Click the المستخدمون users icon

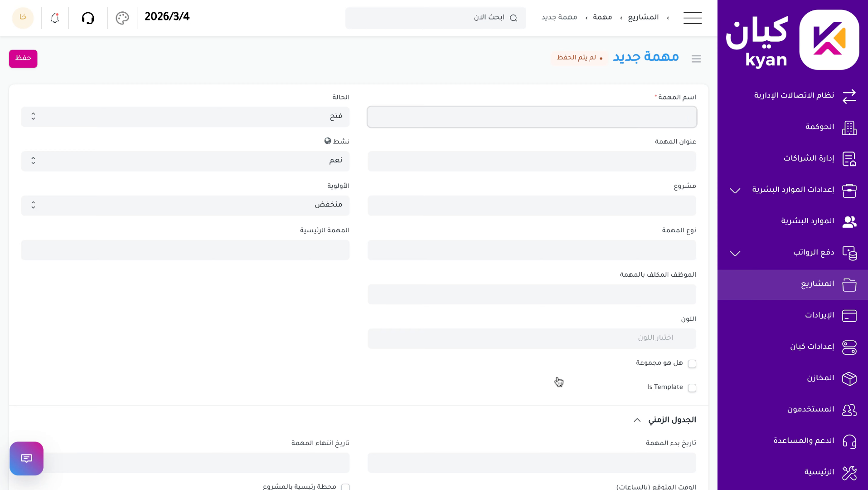pos(850,410)
